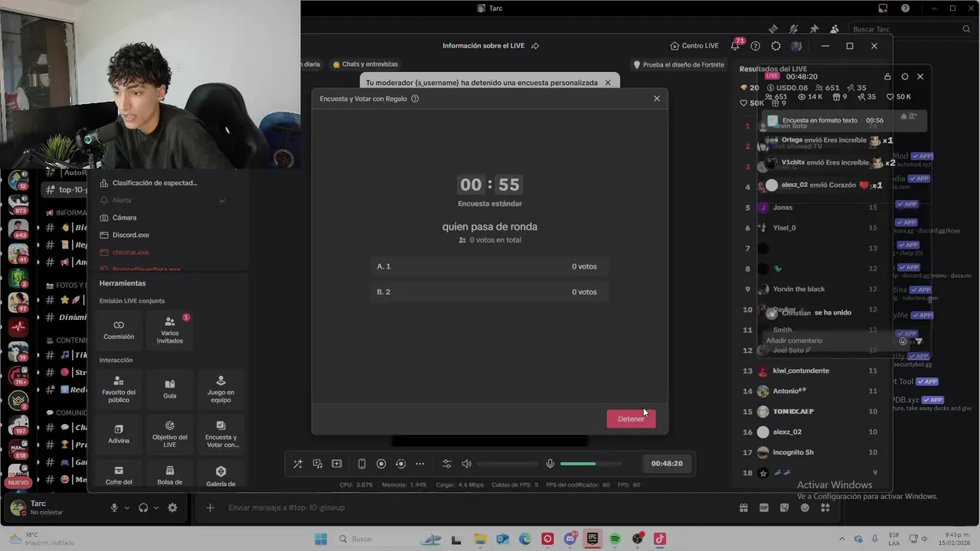The width and height of the screenshot is (980, 551).
Task: Open audio mixer settings sliders icon
Action: click(447, 464)
